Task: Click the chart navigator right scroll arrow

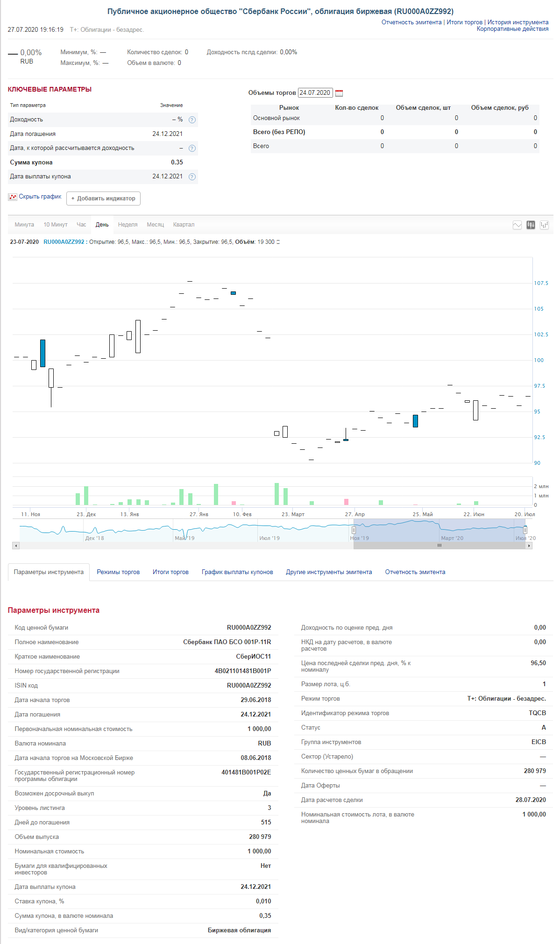Action: tap(529, 546)
